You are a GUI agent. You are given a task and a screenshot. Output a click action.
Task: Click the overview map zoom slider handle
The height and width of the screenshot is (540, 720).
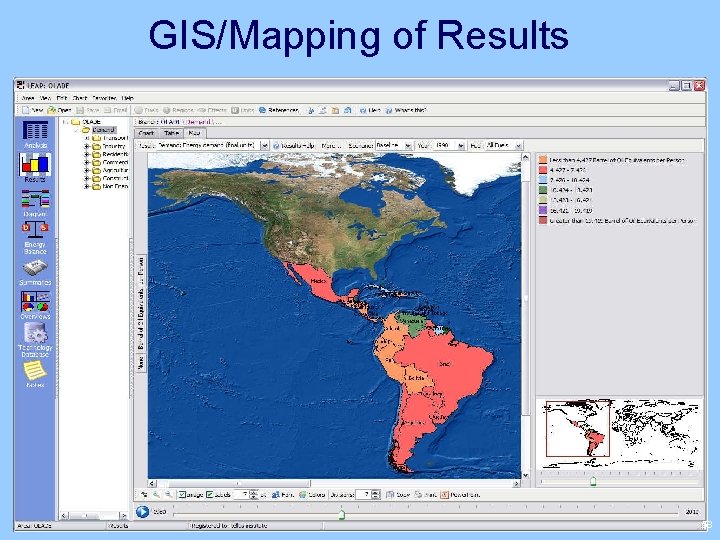click(x=593, y=481)
